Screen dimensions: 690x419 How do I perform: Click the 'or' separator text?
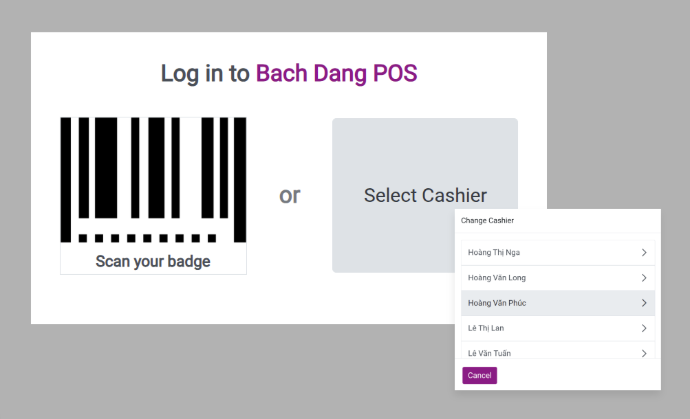pyautogui.click(x=289, y=195)
